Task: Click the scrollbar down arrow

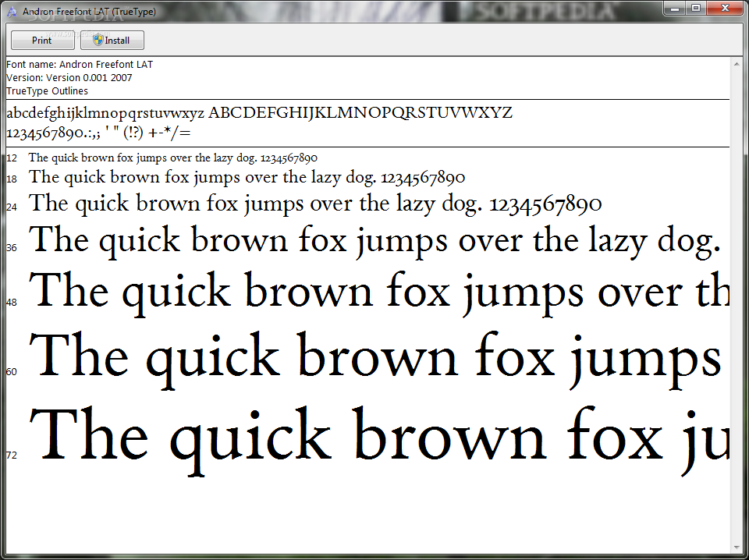Action: (737, 548)
